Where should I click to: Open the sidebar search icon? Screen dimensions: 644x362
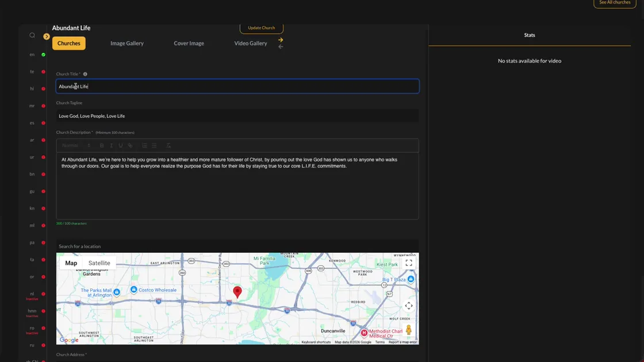pos(32,35)
